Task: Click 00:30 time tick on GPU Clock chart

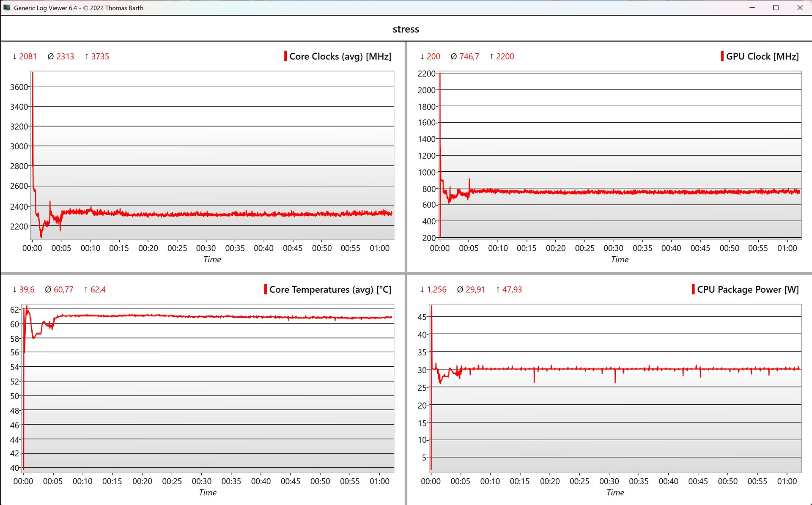Action: pyautogui.click(x=613, y=248)
